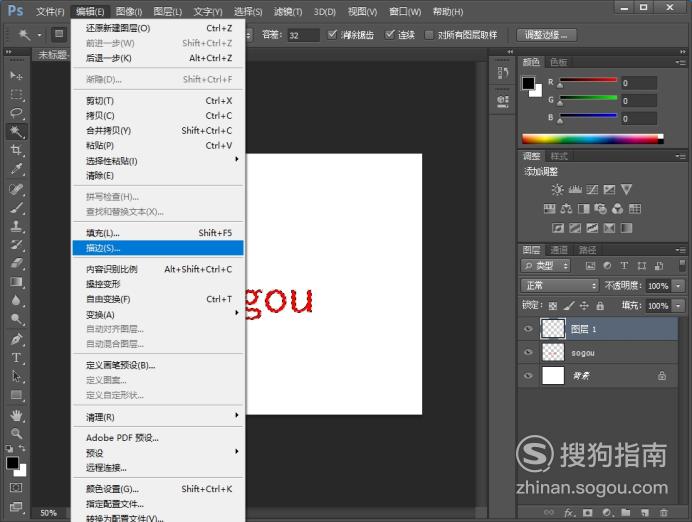Select the Clone Stamp tool
The height and width of the screenshot is (522, 692).
[x=16, y=226]
